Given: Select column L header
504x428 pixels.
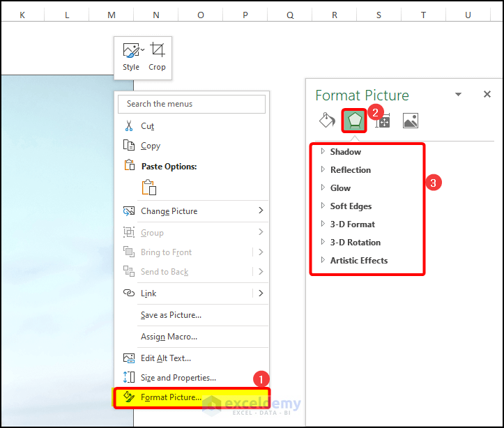Looking at the screenshot, I should point(66,15).
